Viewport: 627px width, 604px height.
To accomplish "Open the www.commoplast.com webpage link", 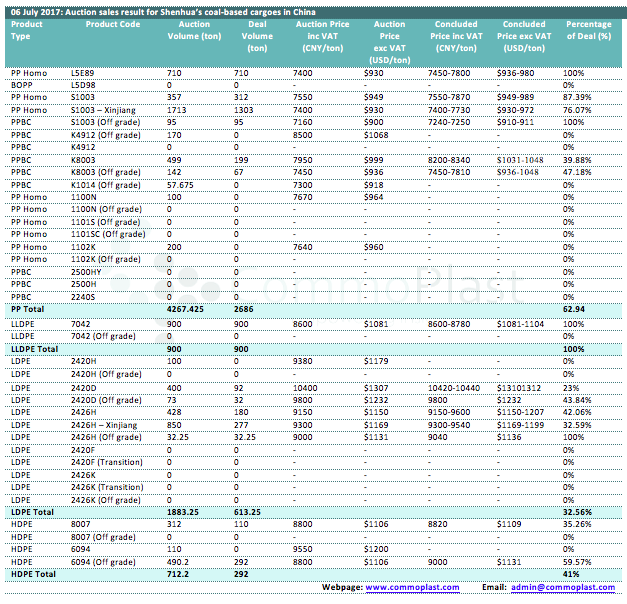I will 412,587.
